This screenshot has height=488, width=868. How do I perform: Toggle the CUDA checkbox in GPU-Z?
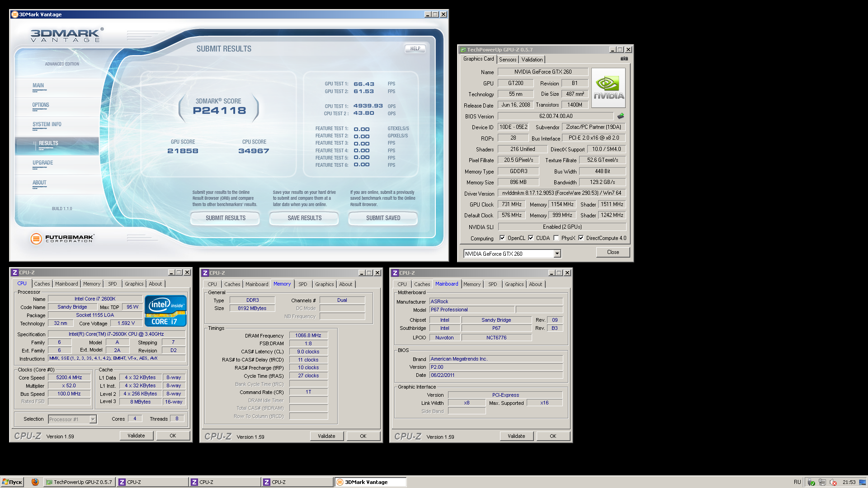coord(531,238)
